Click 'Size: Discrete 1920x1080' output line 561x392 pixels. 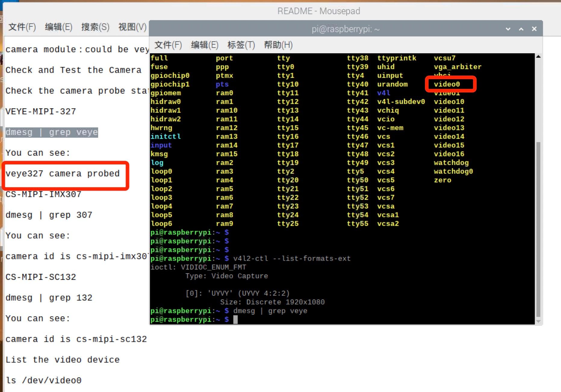[272, 302]
